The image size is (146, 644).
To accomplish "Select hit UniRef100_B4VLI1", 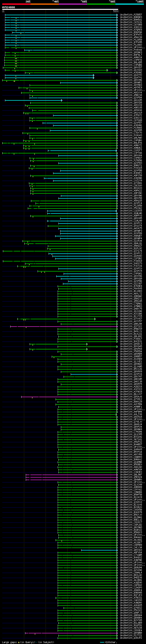I will [131, 331].
